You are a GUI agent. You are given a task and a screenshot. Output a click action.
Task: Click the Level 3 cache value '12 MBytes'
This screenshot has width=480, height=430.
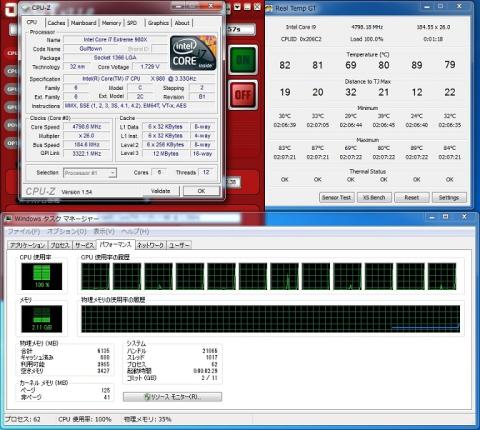166,154
